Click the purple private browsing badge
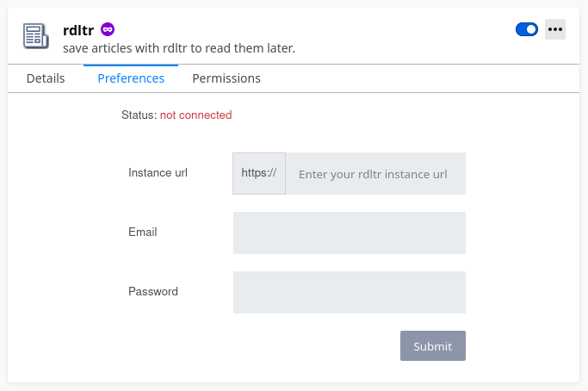The height and width of the screenshot is (391, 588). coord(108,29)
